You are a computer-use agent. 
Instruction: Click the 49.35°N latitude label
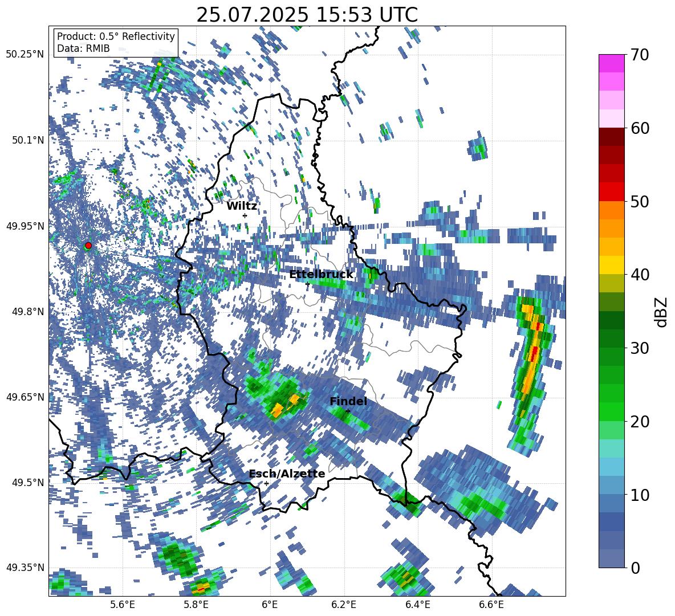click(x=25, y=568)
